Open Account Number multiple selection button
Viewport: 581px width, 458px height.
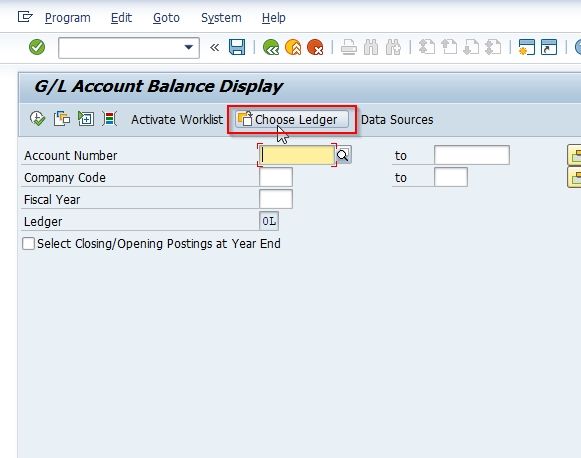[x=574, y=155]
